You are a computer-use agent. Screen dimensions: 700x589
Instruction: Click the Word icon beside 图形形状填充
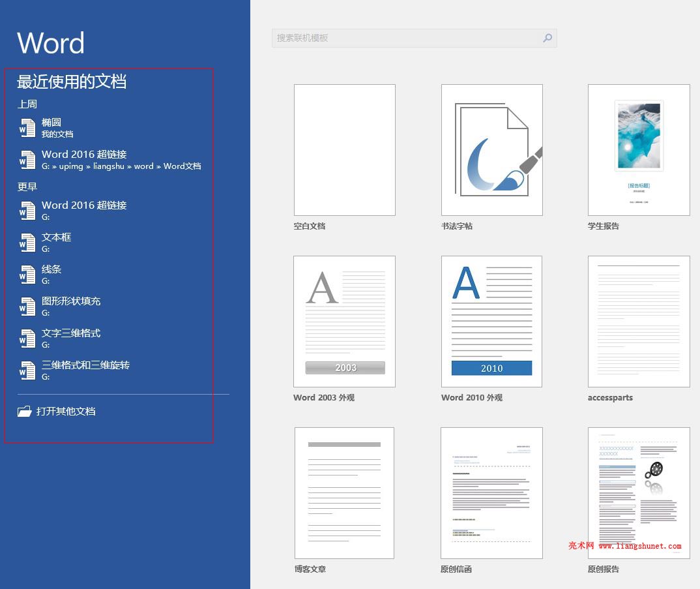click(x=27, y=307)
